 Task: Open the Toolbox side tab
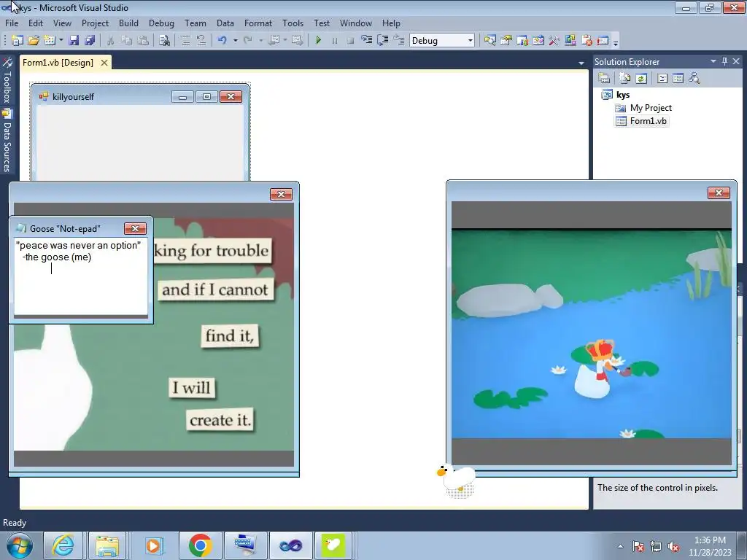pos(7,81)
